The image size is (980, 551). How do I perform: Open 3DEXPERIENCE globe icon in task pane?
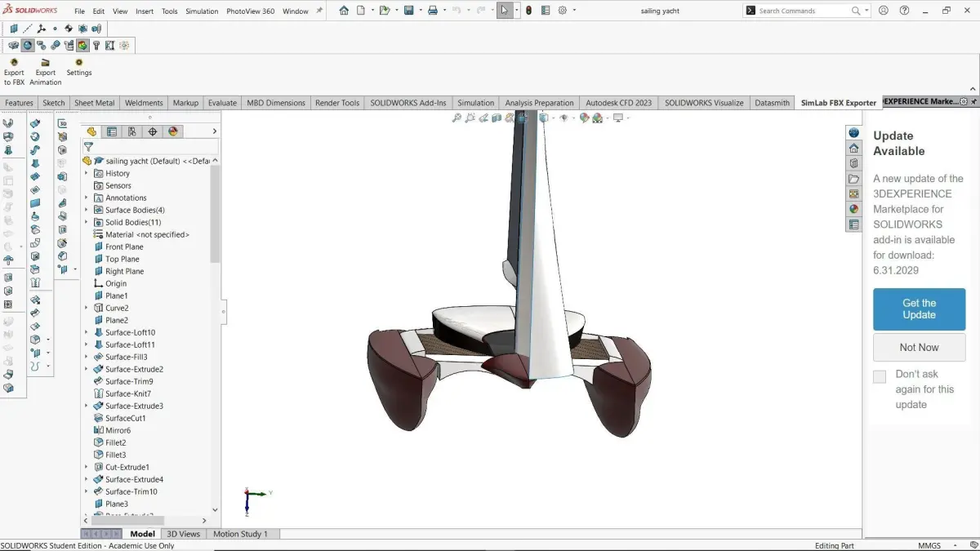[853, 132]
